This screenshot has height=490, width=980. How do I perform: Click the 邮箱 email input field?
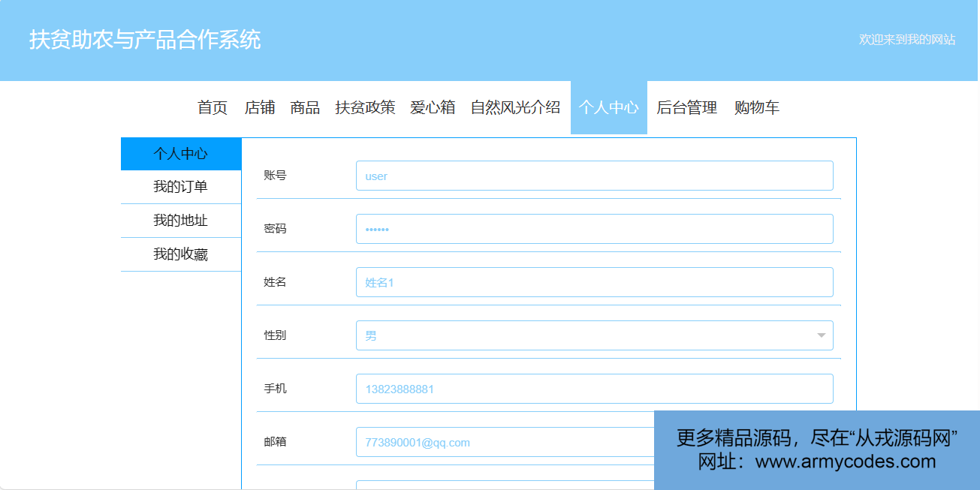[x=503, y=442]
